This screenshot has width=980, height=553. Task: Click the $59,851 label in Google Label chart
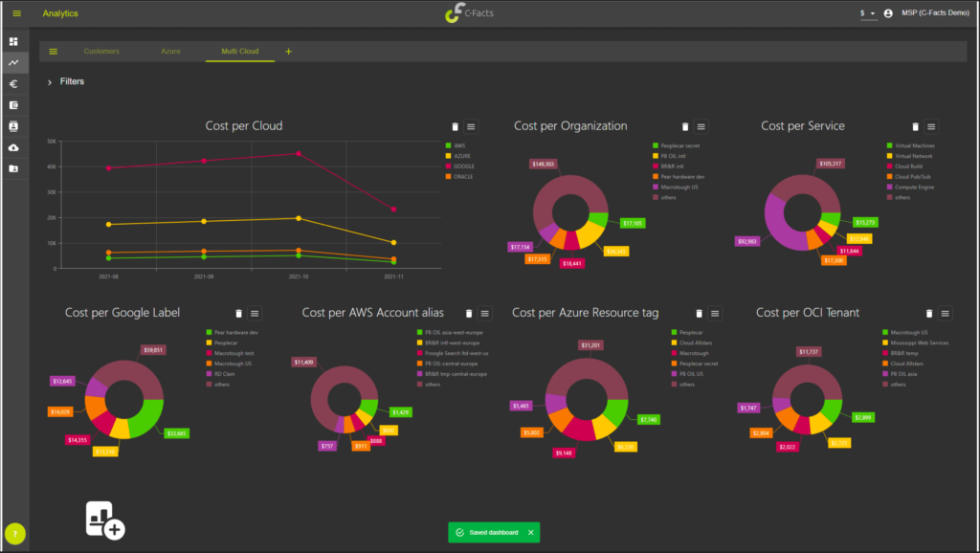153,350
